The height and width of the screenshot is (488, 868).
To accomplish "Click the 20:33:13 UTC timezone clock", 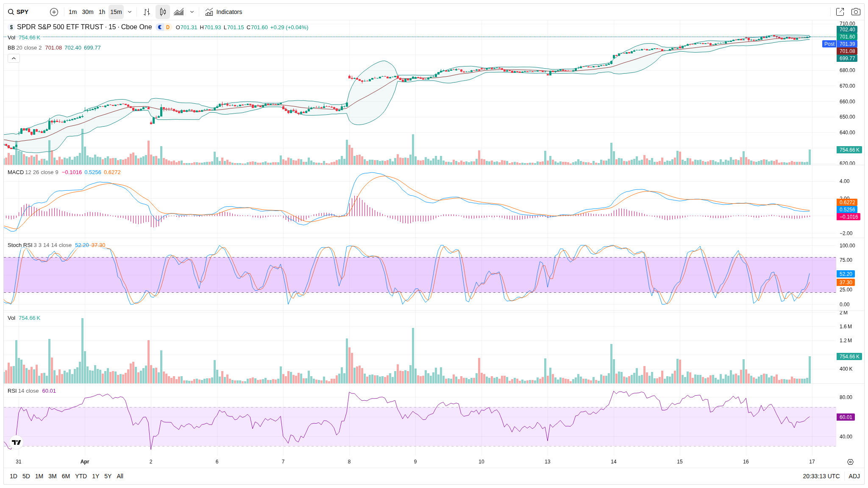I will point(821,476).
